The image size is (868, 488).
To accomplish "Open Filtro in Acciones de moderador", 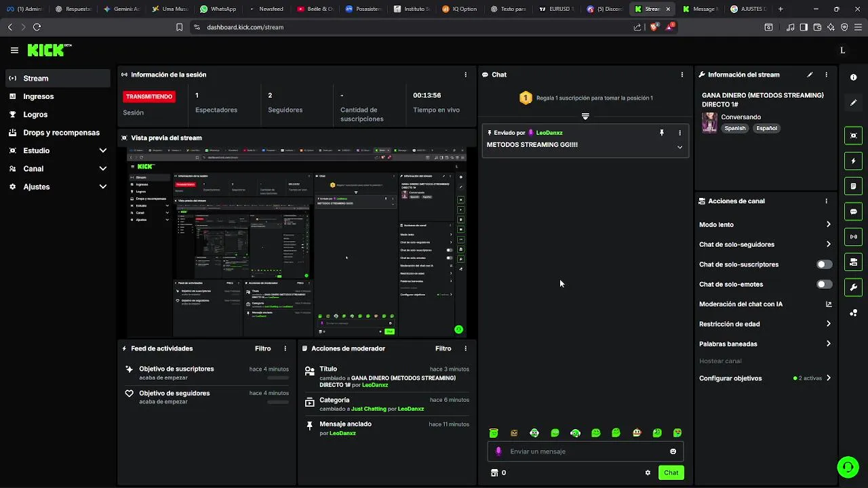I will 443,348.
